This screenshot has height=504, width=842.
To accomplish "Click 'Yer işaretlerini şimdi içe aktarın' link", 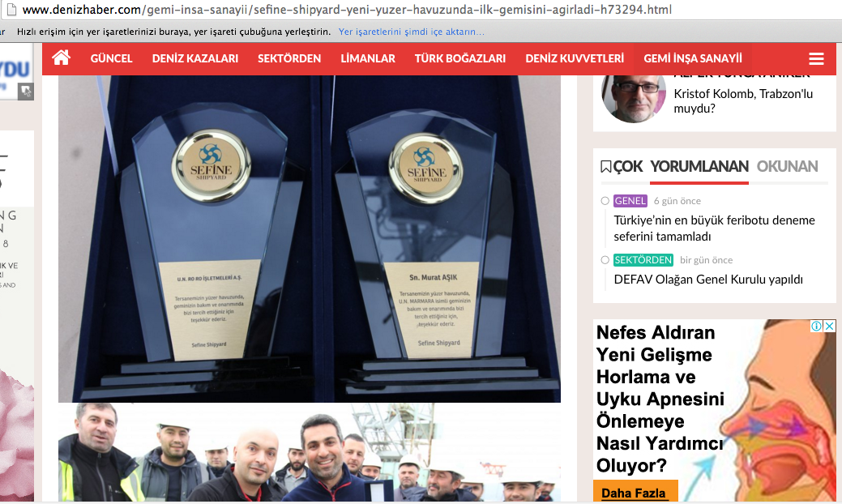I will 411,32.
